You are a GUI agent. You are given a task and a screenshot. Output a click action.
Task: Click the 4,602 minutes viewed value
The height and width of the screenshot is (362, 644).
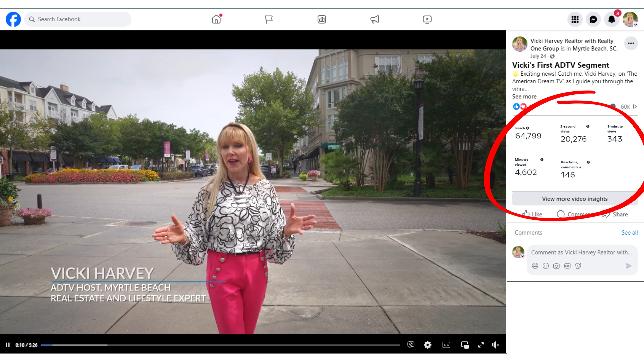(526, 172)
